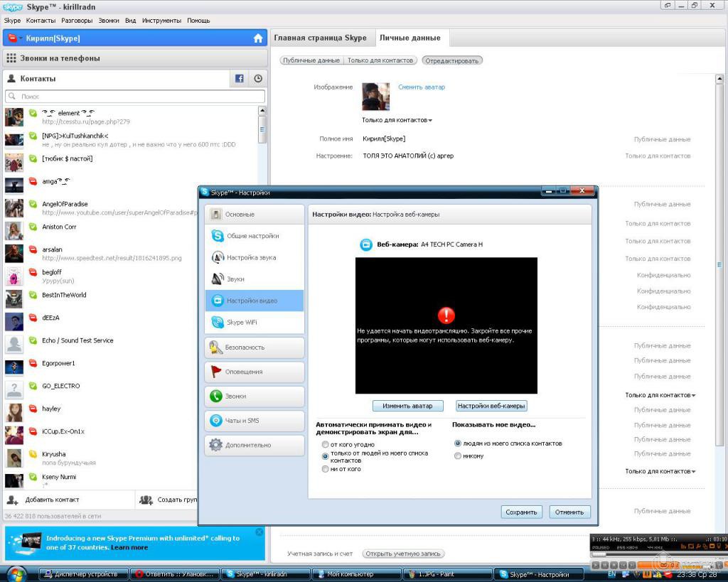Open the Инструменты menu
The height and width of the screenshot is (582, 728).
pos(161,21)
